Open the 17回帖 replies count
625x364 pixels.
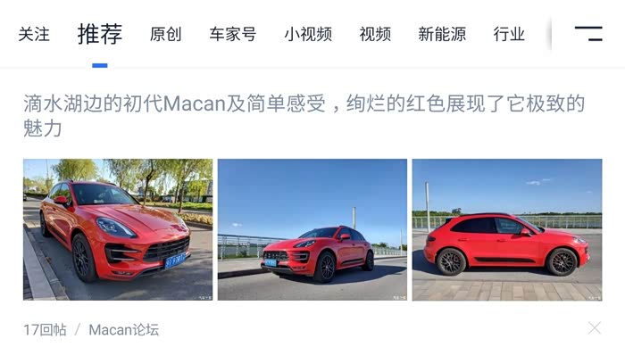[x=45, y=330]
